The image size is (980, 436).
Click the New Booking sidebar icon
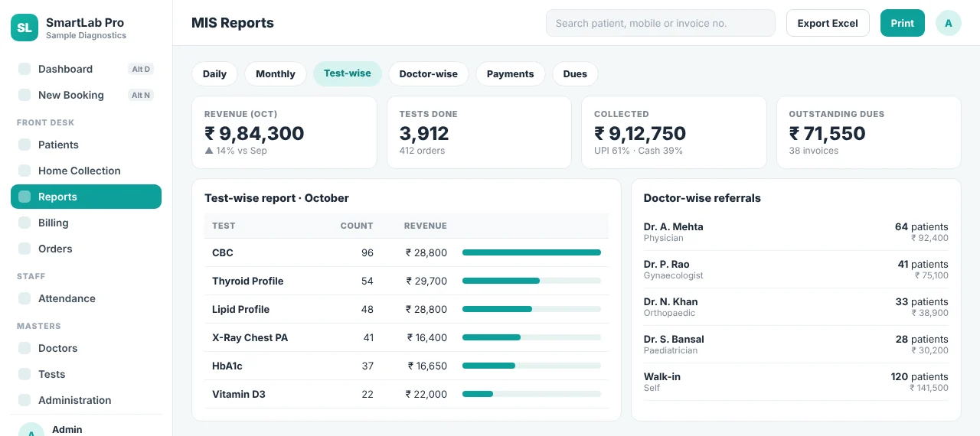tap(24, 95)
